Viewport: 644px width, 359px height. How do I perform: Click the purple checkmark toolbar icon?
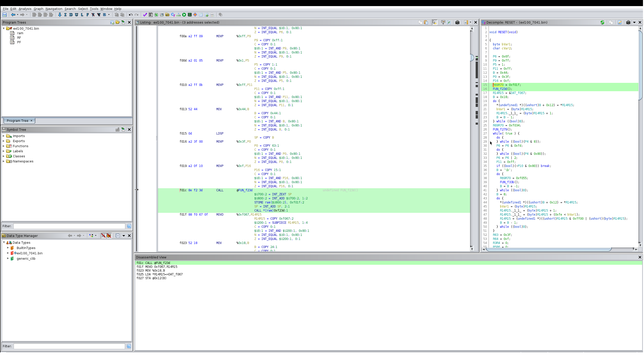pos(145,15)
